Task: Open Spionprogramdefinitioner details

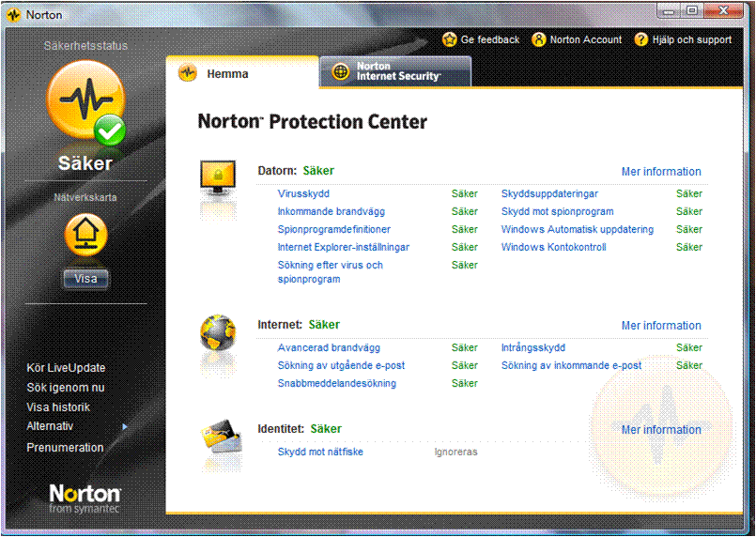Action: tap(334, 229)
